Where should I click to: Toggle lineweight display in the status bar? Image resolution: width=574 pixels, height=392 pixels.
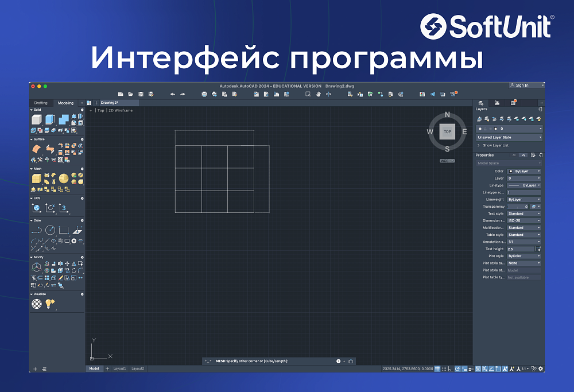click(471, 368)
